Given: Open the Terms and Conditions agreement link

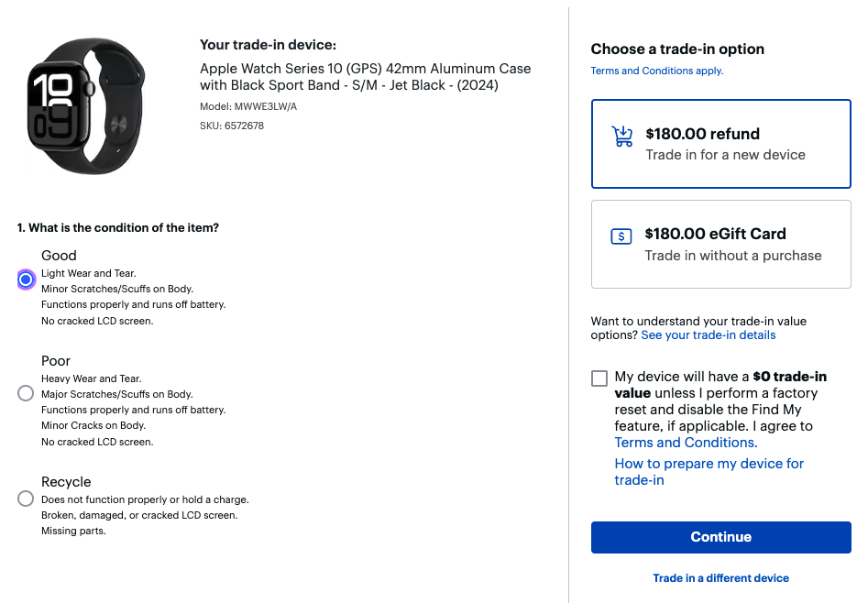Looking at the screenshot, I should tap(684, 443).
